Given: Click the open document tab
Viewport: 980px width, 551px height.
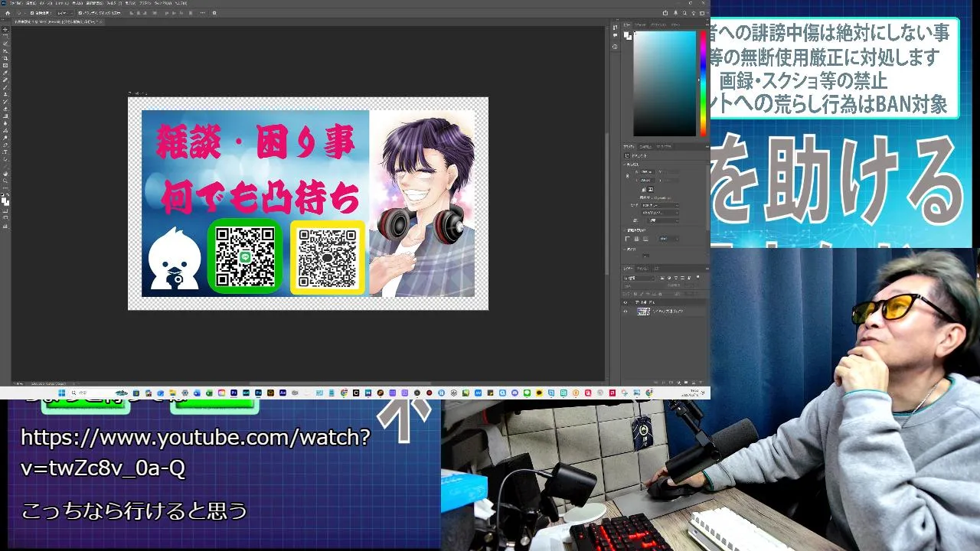Looking at the screenshot, I should (x=57, y=21).
